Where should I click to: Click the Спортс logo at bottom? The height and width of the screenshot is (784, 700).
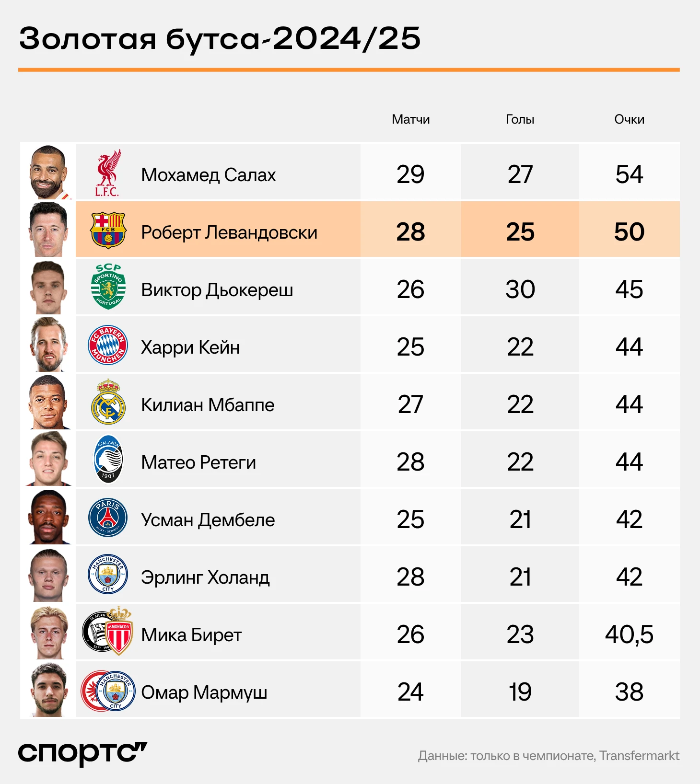(x=82, y=754)
